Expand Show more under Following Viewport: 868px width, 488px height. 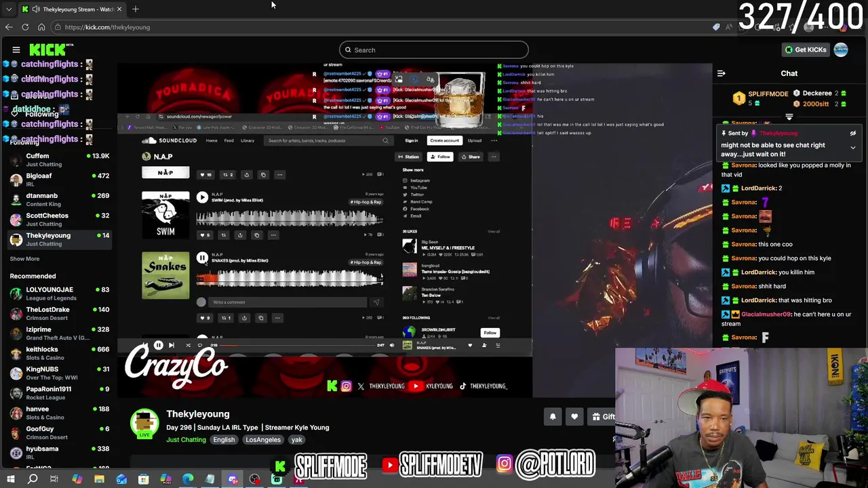pos(24,259)
